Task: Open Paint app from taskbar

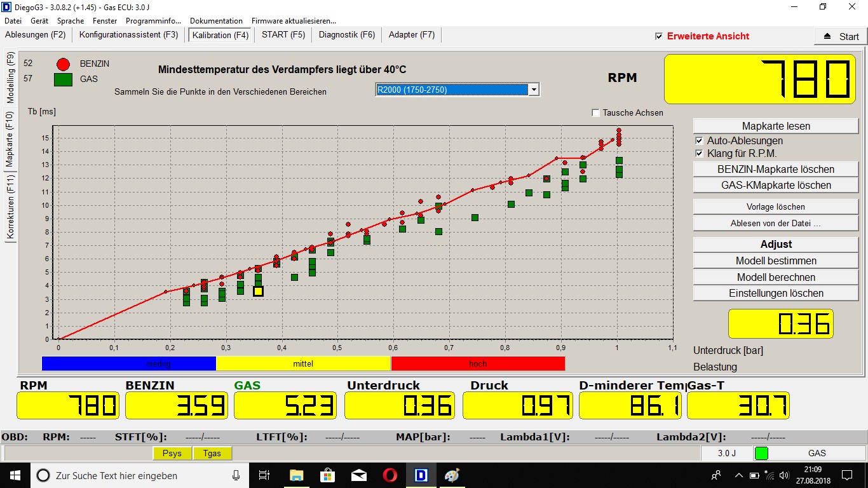Action: pos(451,475)
